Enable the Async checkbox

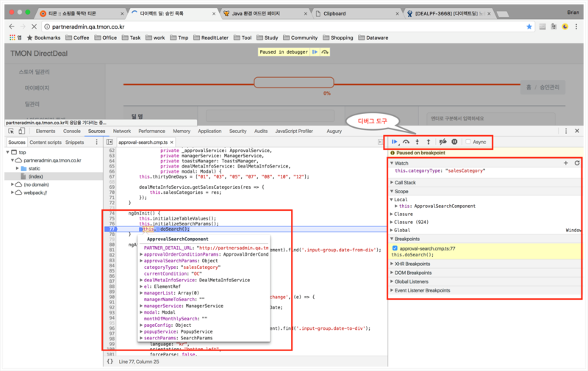[x=468, y=142]
